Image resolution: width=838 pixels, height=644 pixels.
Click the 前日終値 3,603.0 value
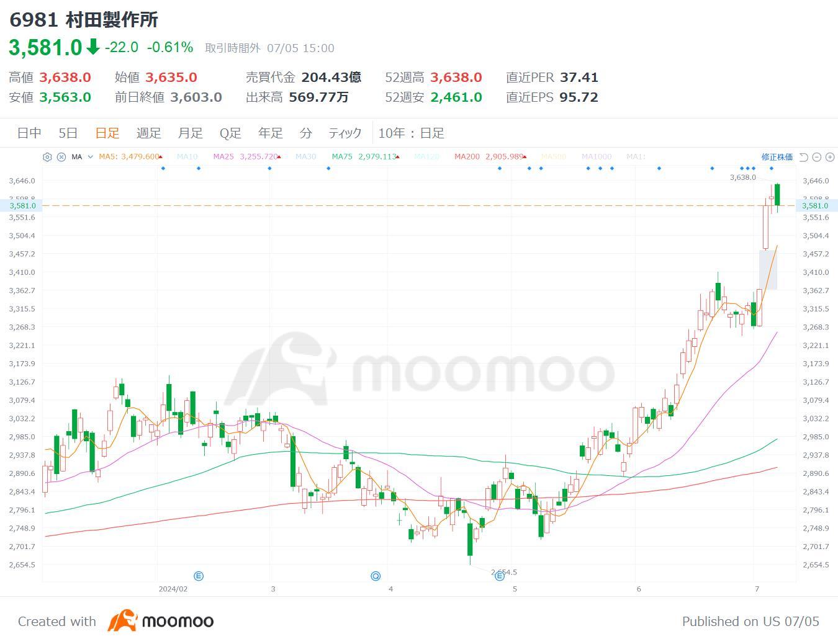196,97
